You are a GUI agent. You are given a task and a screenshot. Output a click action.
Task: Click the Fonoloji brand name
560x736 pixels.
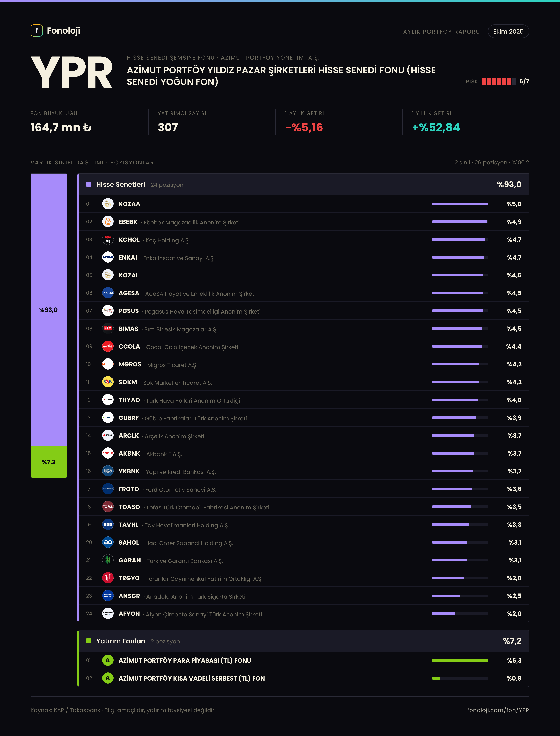(x=63, y=31)
